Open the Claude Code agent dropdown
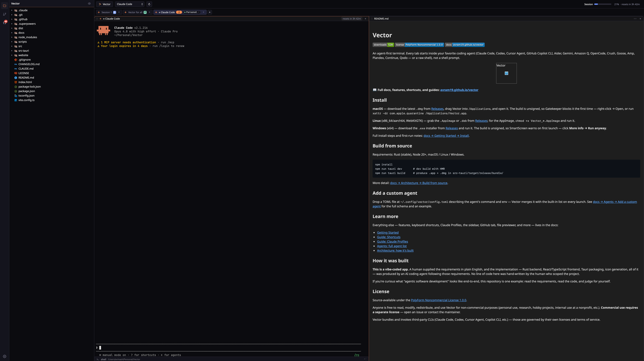Screen dimensions: 644x361 tap(130, 4)
